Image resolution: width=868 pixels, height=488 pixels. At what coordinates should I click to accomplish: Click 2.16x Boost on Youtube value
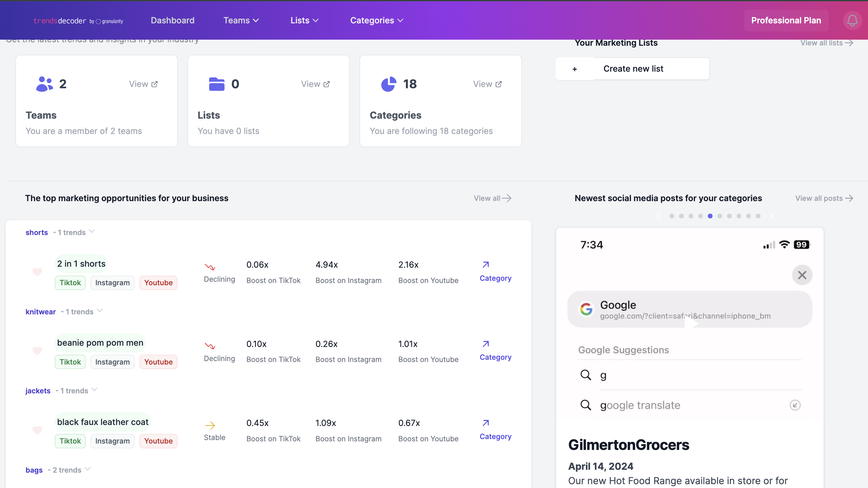(x=408, y=265)
